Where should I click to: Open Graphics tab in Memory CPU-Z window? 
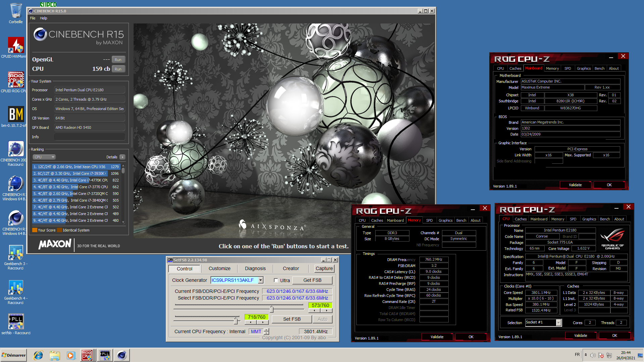tap(446, 220)
